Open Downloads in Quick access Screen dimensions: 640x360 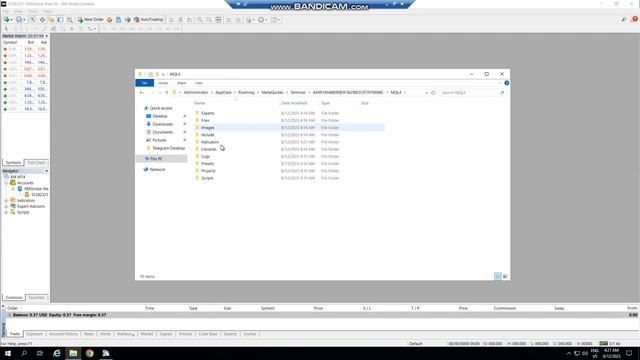162,124
